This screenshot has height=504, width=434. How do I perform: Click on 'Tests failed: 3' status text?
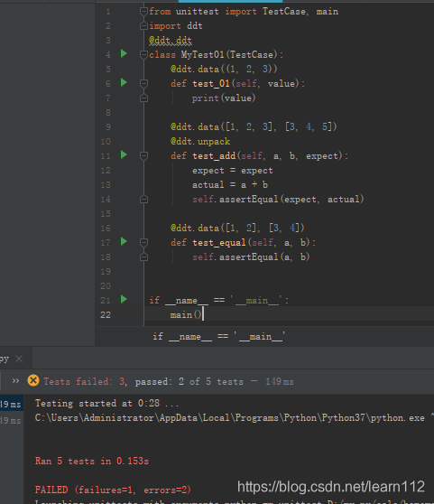pyautogui.click(x=85, y=381)
